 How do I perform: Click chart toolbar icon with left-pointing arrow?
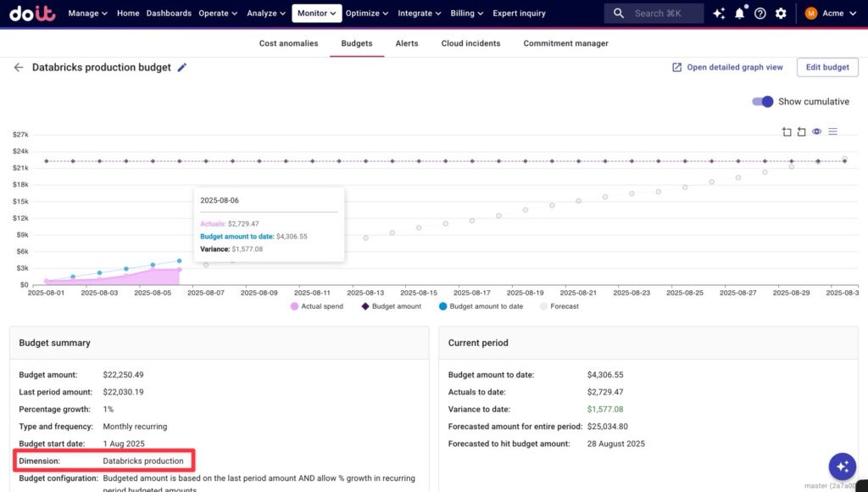point(801,131)
